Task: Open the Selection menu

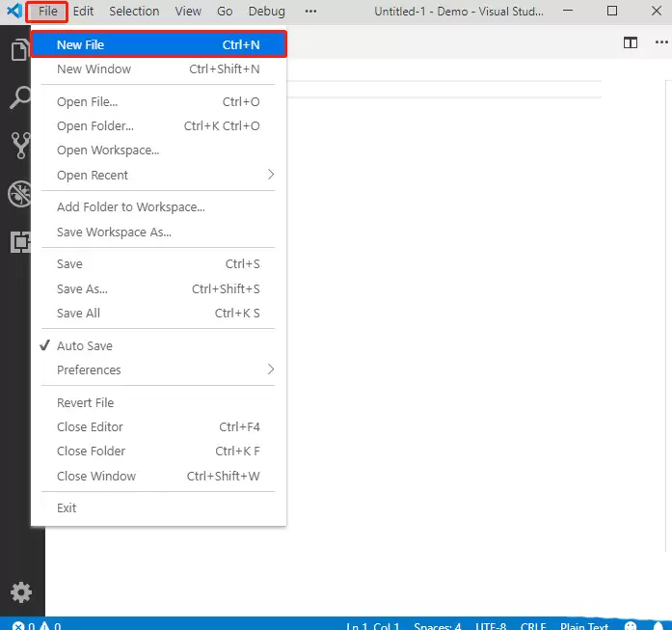Action: tap(134, 12)
